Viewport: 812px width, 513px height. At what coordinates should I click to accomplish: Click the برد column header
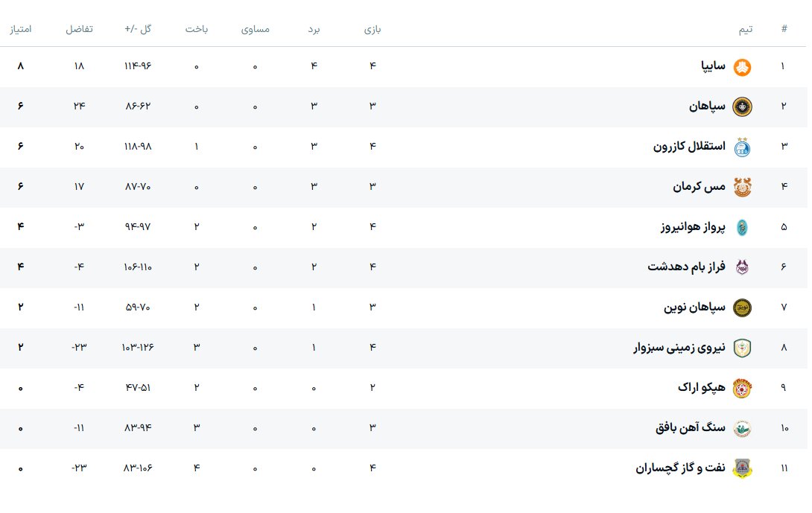(x=314, y=29)
